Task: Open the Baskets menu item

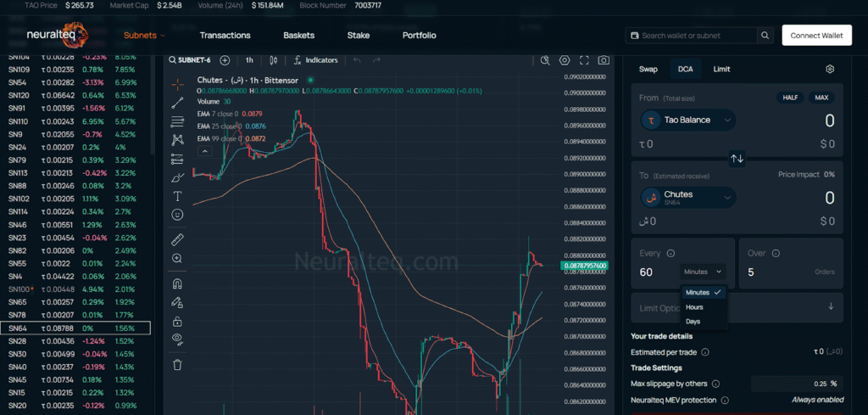Action: click(298, 36)
